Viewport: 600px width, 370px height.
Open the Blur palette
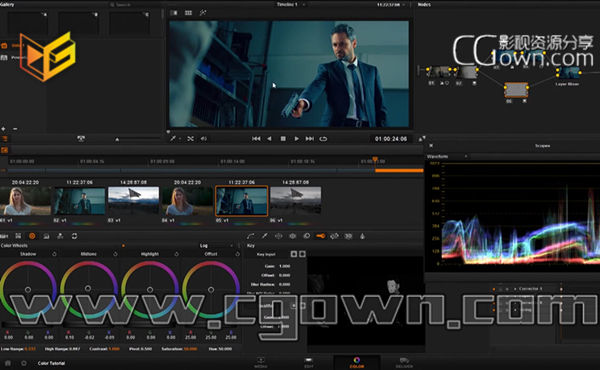click(x=307, y=236)
